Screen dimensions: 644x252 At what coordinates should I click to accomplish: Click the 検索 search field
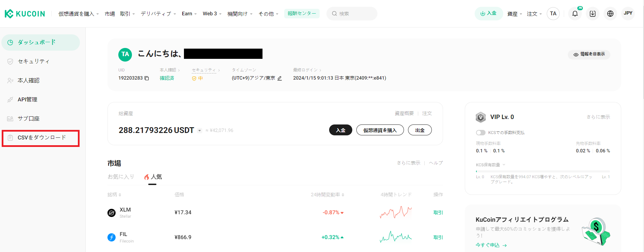[352, 14]
